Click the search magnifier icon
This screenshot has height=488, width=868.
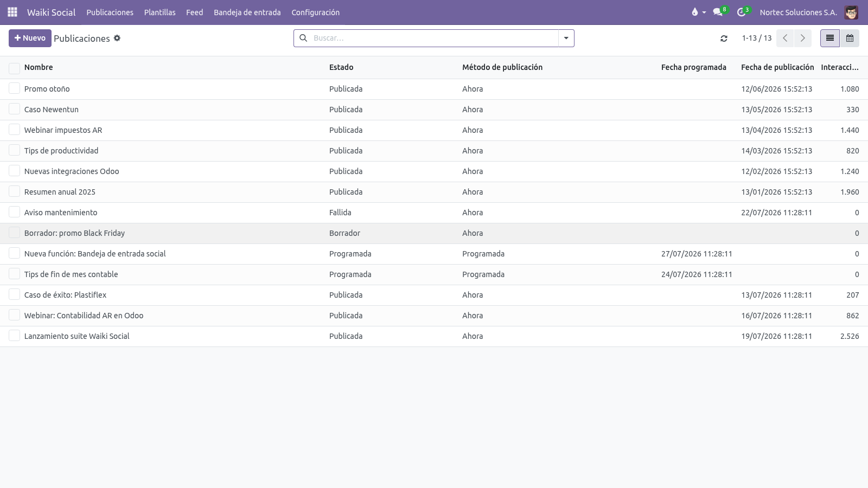pyautogui.click(x=303, y=38)
